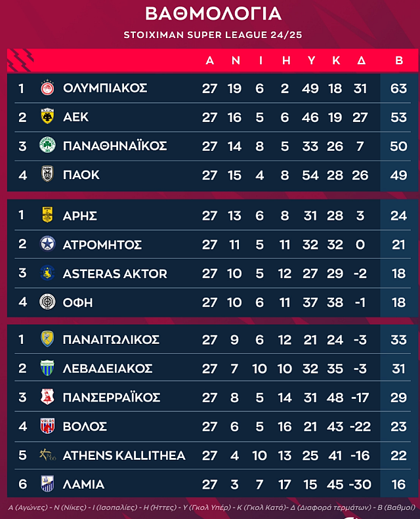Select the Panserraikos lion logo
This screenshot has height=519, width=420.
point(47,397)
